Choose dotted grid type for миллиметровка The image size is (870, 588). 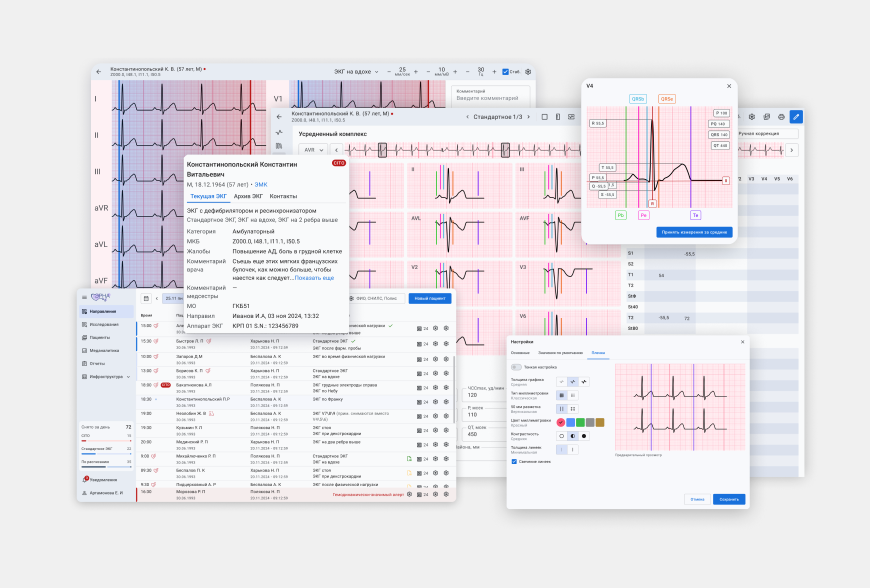(573, 395)
